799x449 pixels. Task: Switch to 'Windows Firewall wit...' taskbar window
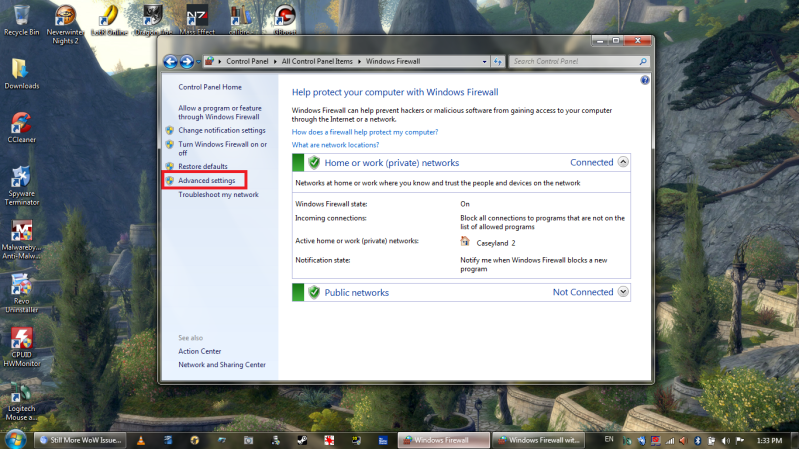click(x=539, y=440)
